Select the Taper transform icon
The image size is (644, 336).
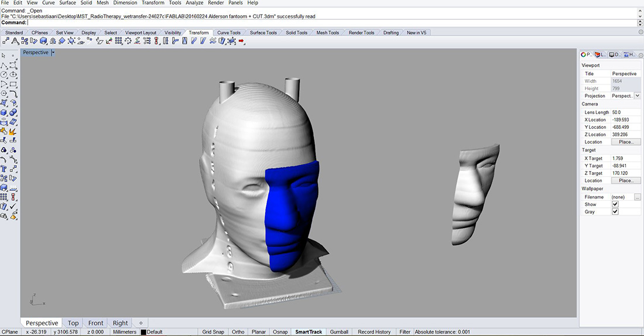[x=184, y=41]
